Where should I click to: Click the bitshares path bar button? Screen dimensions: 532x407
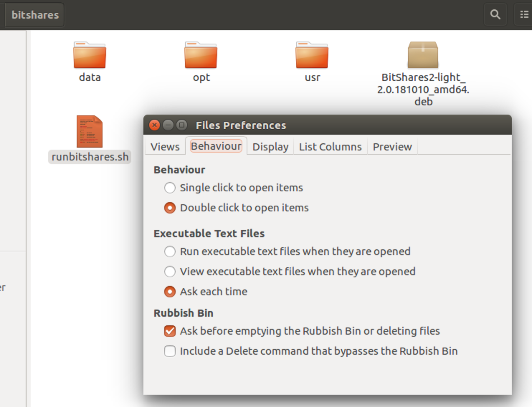[x=35, y=15]
